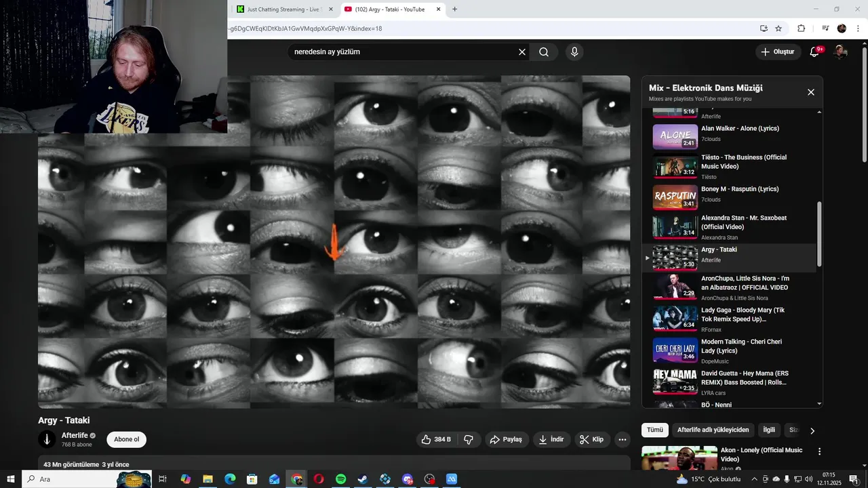Image resolution: width=868 pixels, height=488 pixels.
Task: Open a new browser tab
Action: pyautogui.click(x=454, y=9)
